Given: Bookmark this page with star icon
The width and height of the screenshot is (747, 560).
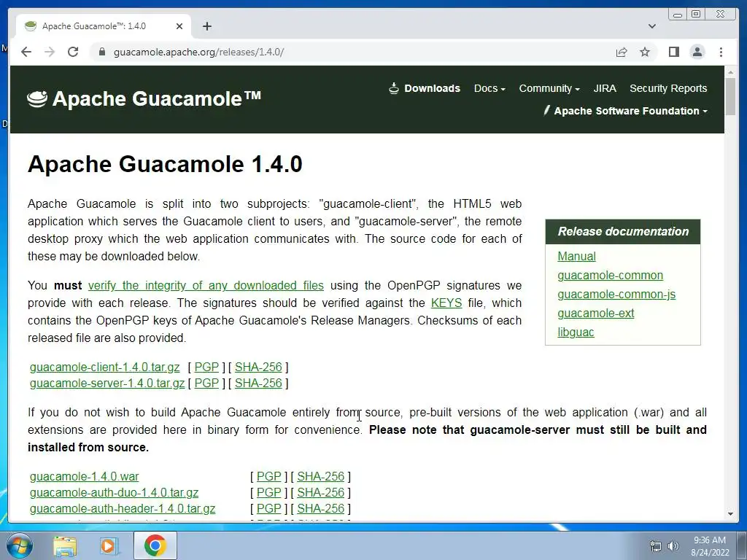Looking at the screenshot, I should (x=645, y=52).
